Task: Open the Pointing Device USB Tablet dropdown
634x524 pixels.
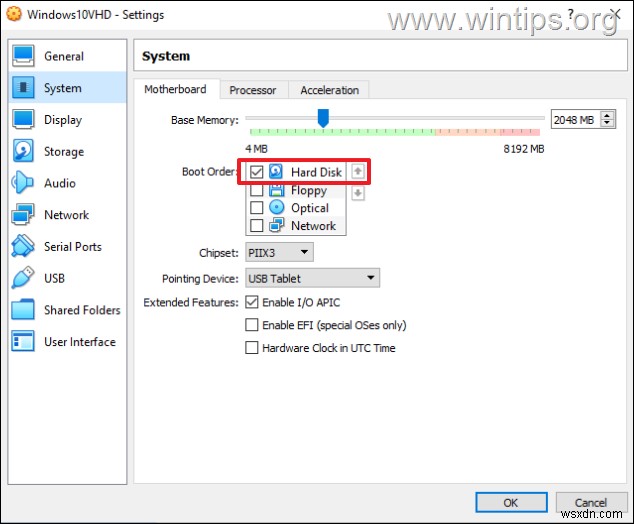Action: pyautogui.click(x=312, y=278)
